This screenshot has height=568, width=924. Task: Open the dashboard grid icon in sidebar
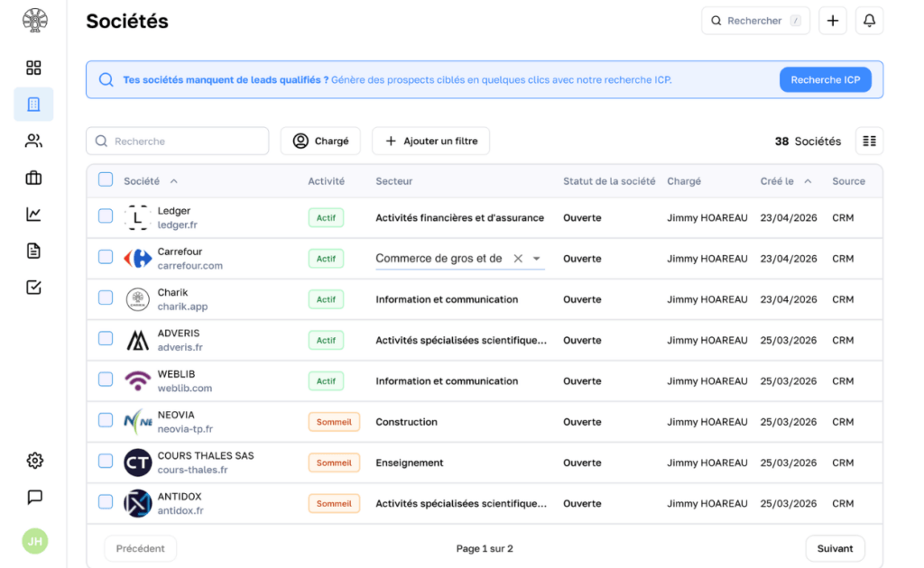[33, 67]
